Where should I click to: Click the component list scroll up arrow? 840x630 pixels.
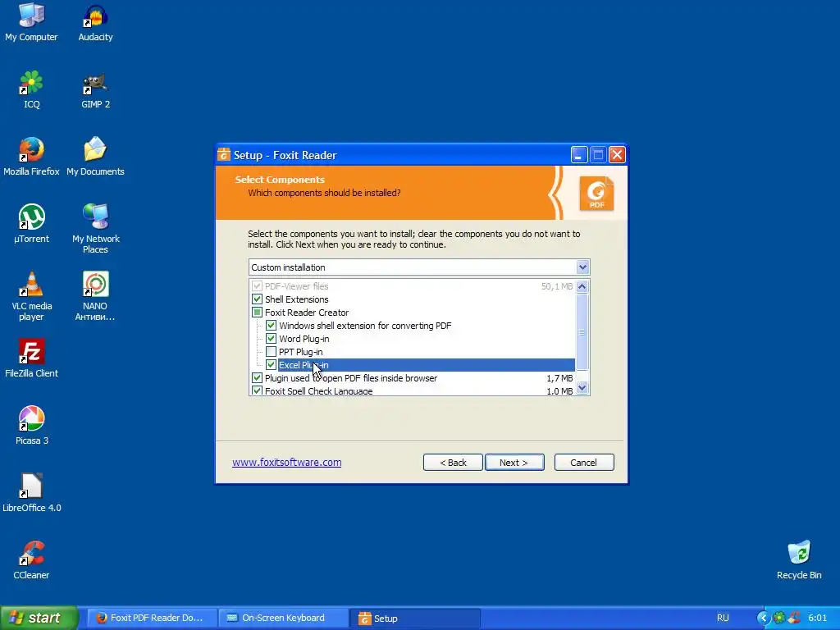[x=582, y=286]
